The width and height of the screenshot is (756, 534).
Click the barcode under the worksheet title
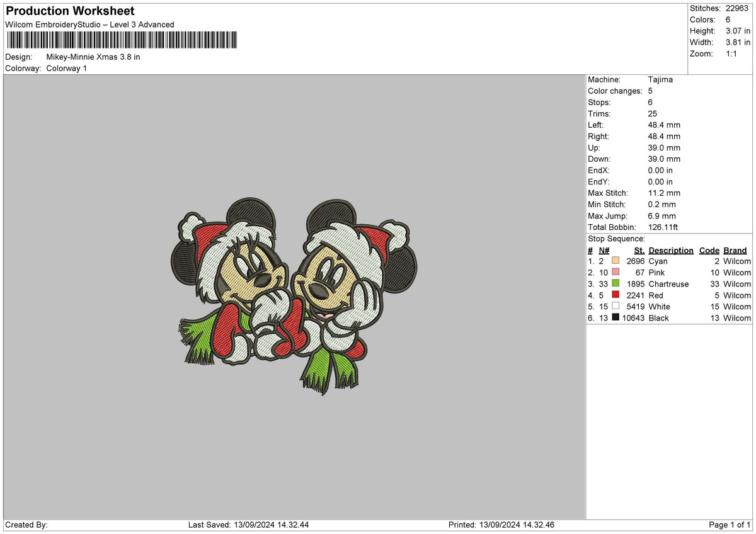click(122, 40)
